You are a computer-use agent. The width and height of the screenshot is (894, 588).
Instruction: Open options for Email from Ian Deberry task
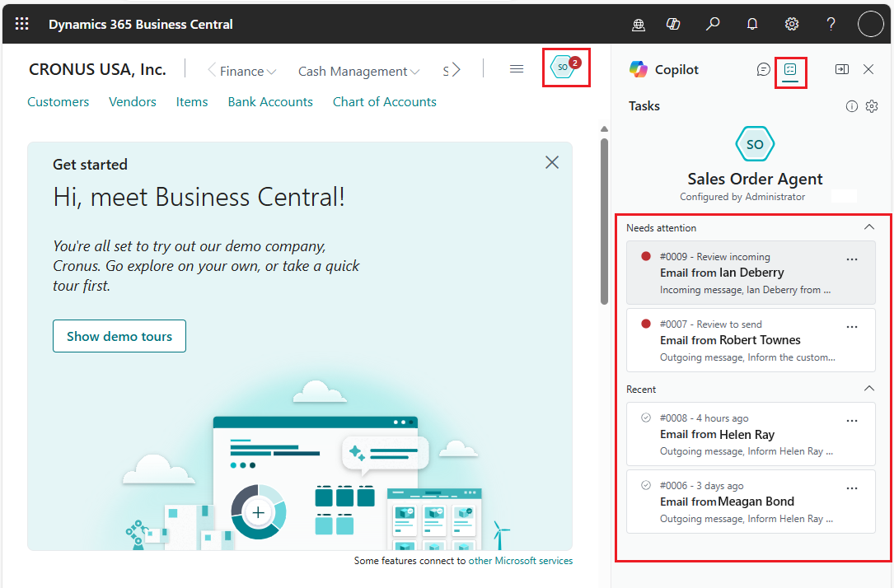[851, 258]
